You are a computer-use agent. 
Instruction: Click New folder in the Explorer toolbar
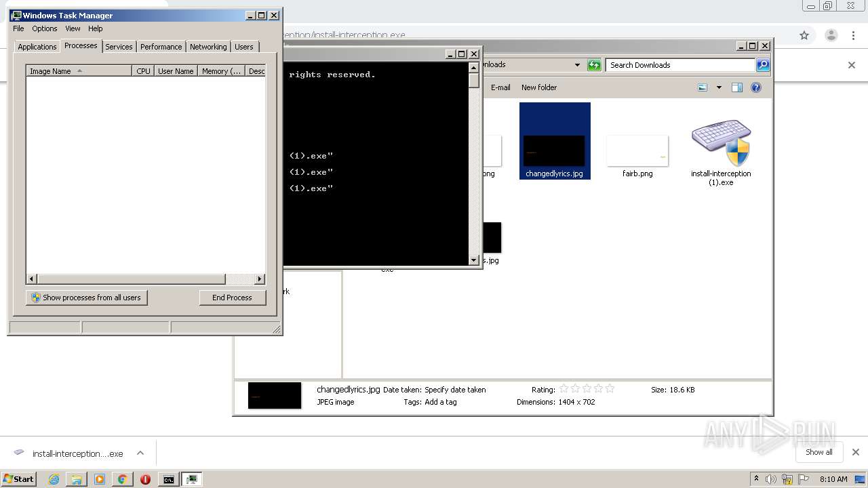[539, 87]
